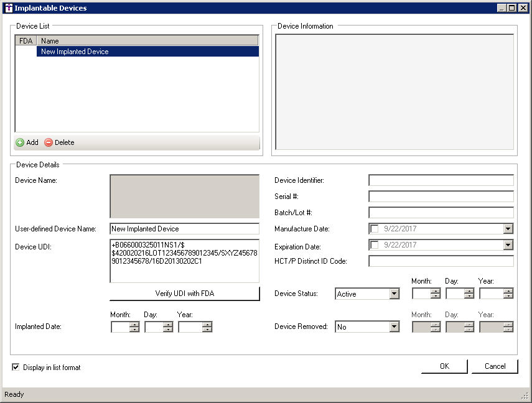
Task: Click the Device Information panel area
Action: (x=394, y=92)
